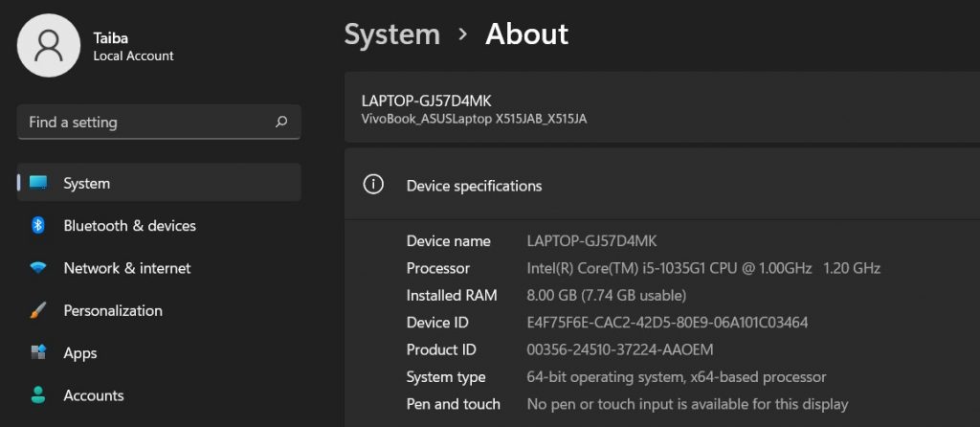Click the user profile avatar icon
Screen dimensions: 980x427
(49, 45)
